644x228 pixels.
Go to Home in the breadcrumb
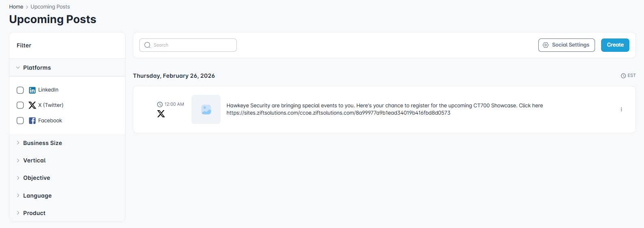16,7
